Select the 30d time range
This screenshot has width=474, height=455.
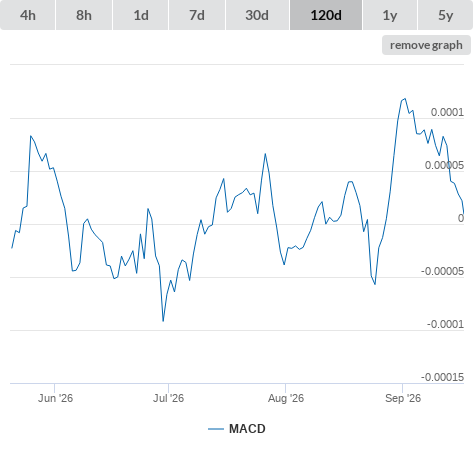point(257,15)
